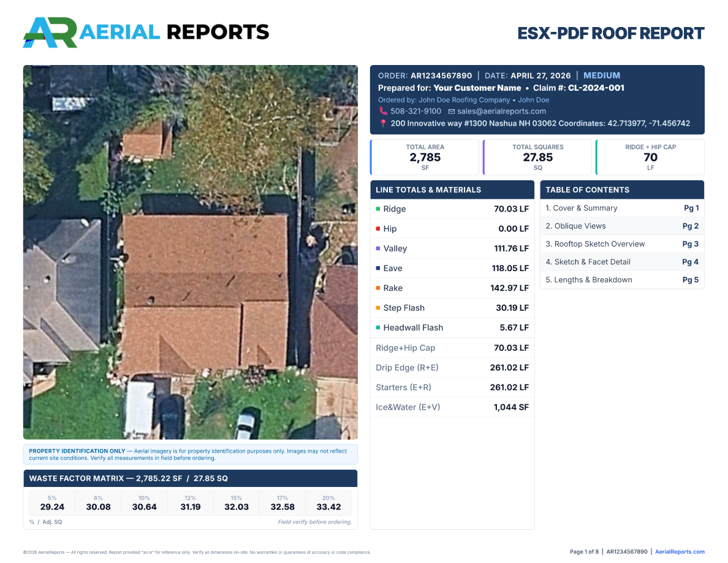The height and width of the screenshot is (563, 728).
Task: Click the location pin icon beside address
Action: pyautogui.click(x=383, y=123)
